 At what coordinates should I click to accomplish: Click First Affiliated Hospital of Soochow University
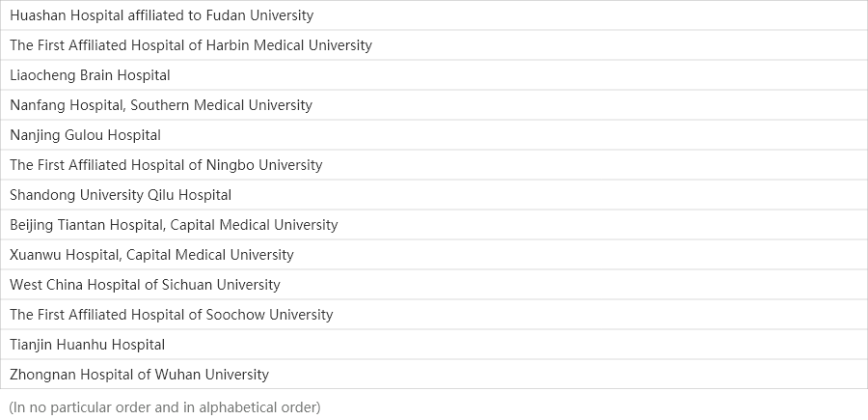point(171,315)
